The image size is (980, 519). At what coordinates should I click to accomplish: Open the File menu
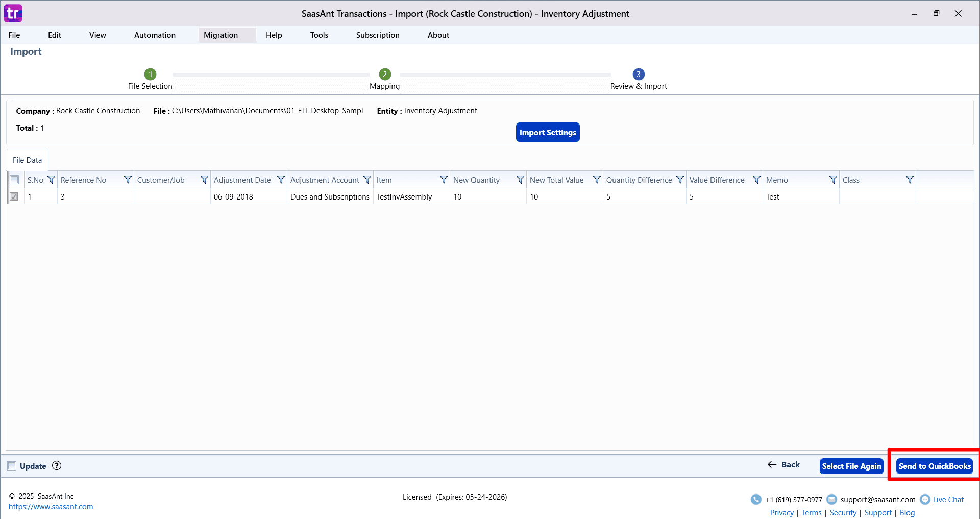14,35
